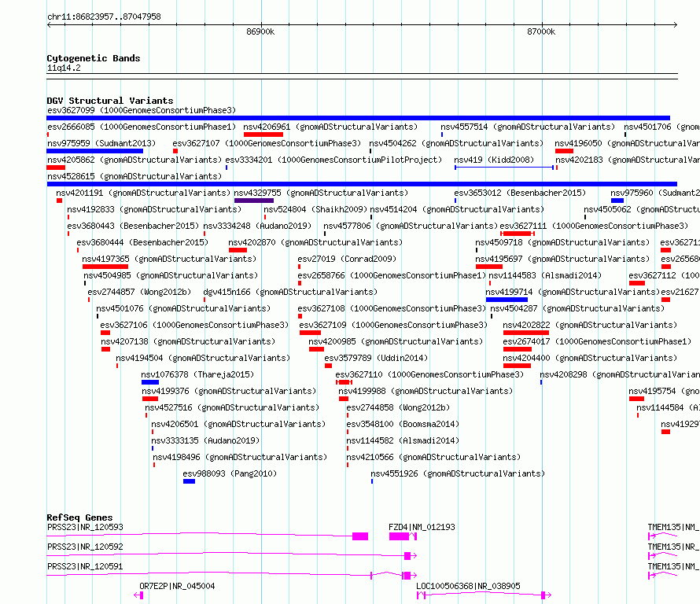Click the nsv4208298 variant label

pyautogui.click(x=620, y=374)
